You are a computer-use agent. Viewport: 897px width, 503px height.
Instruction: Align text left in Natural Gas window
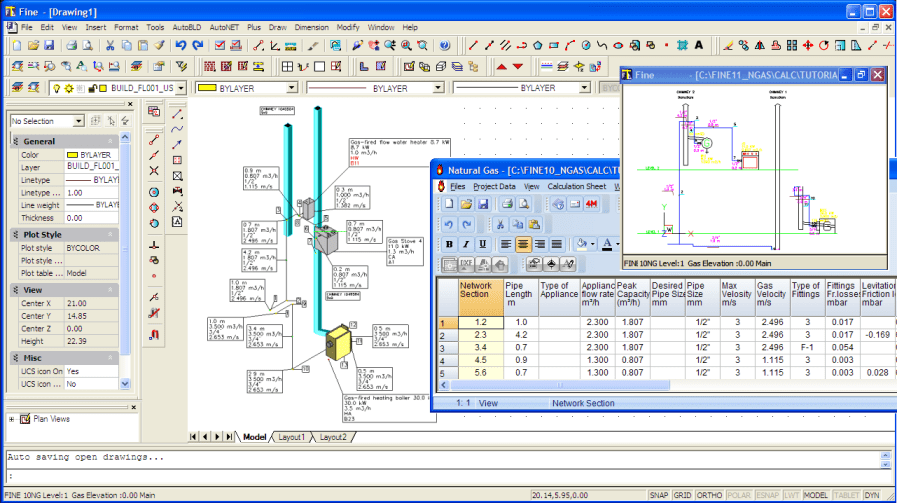[x=506, y=245]
